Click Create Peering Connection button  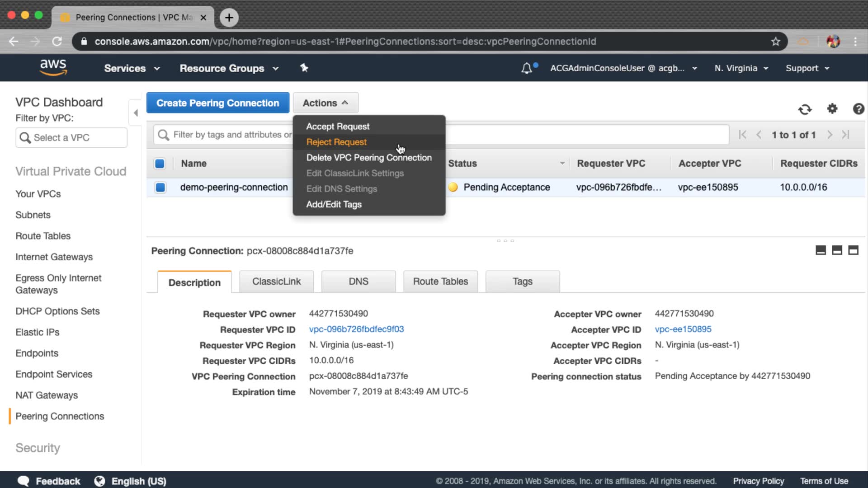coord(217,103)
